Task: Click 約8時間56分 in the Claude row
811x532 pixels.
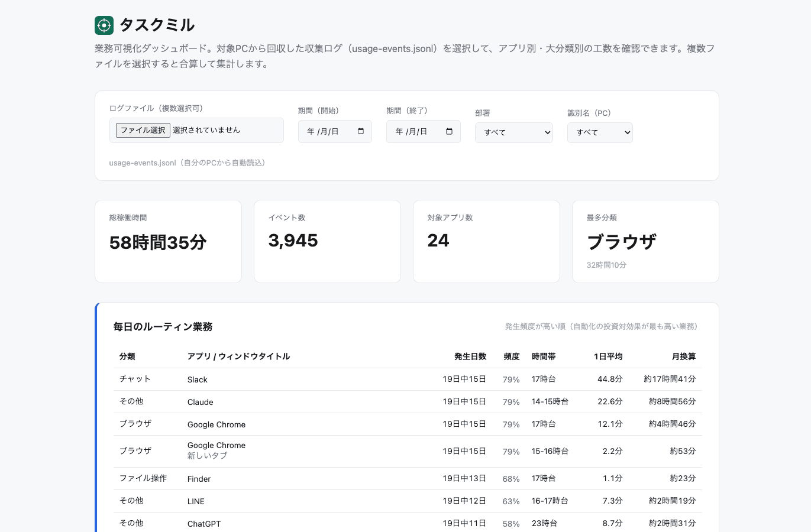Action: (672, 401)
